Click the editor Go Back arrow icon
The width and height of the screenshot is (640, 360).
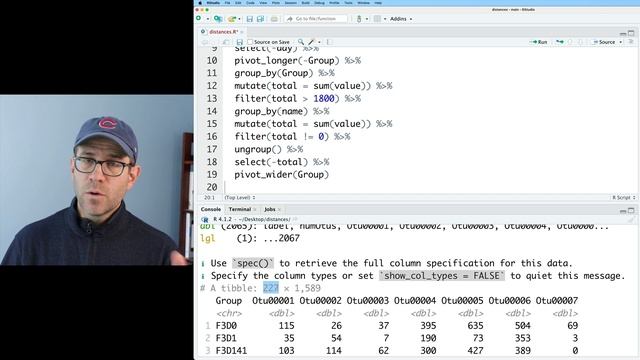(205, 42)
